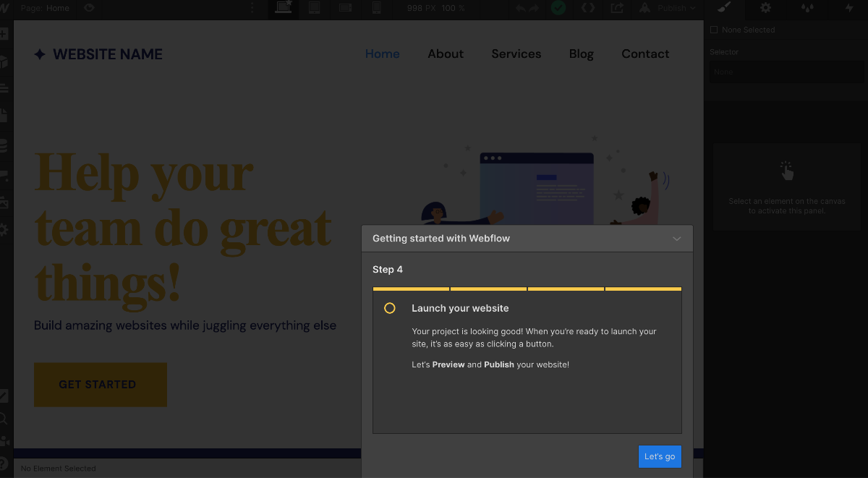Viewport: 868px width, 478px height.
Task: Select the Launch your website radio circle
Action: click(x=389, y=308)
